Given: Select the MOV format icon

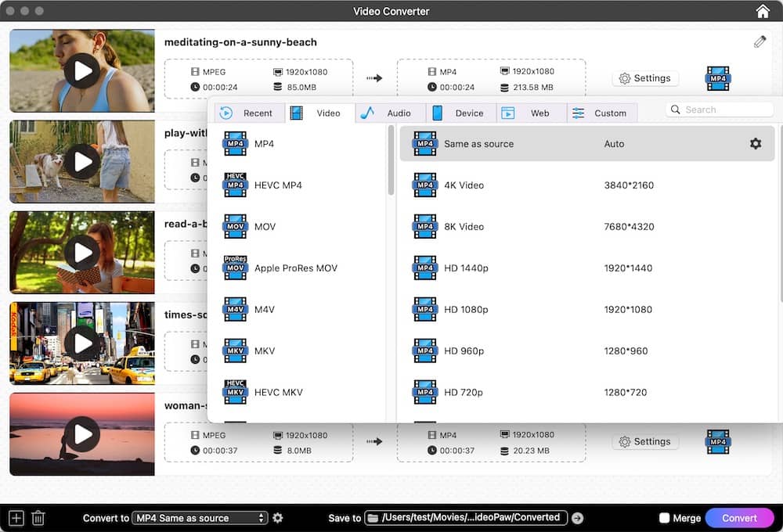Looking at the screenshot, I should click(235, 227).
